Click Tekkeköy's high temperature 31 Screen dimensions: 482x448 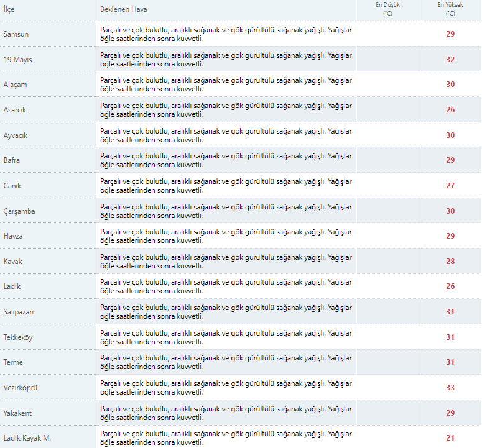(450, 337)
